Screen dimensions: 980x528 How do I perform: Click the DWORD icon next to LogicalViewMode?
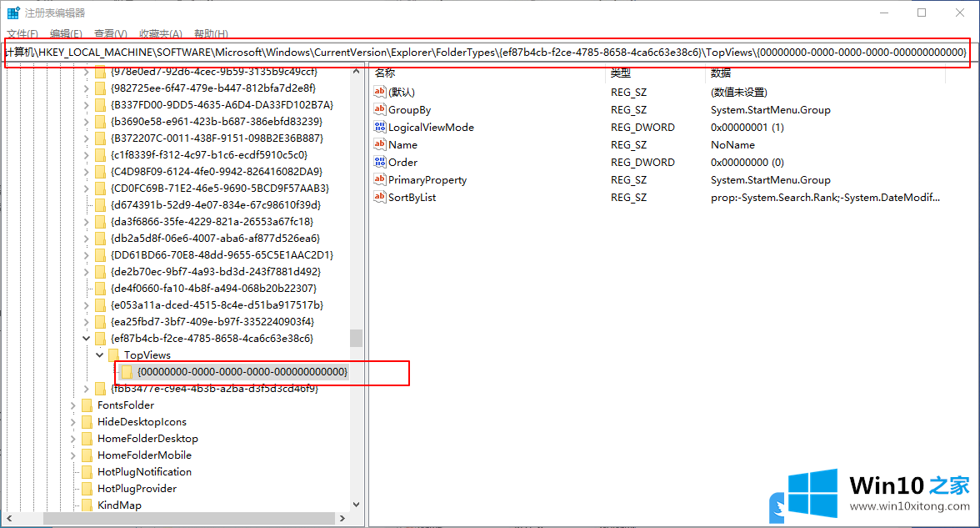coord(380,128)
